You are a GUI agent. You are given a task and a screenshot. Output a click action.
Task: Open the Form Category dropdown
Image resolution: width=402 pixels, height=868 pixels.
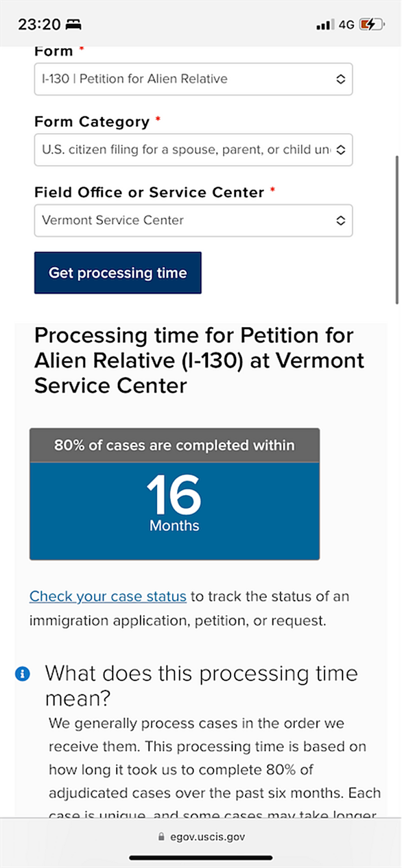[x=193, y=149]
